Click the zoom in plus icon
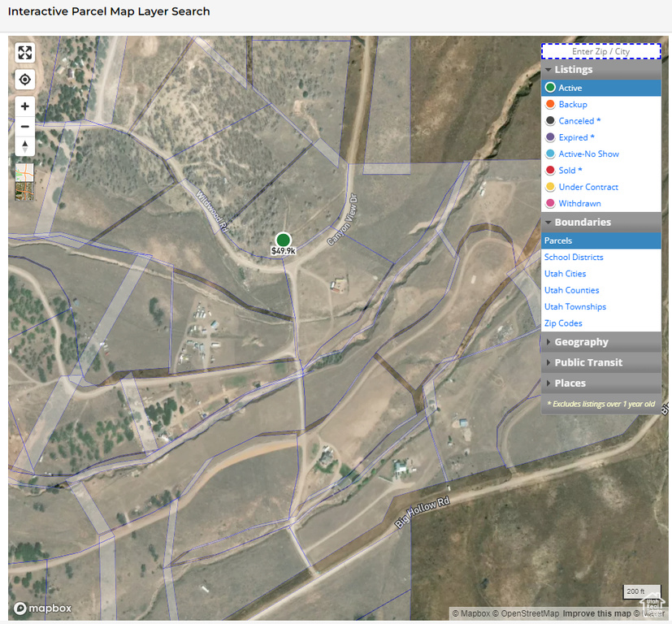 tap(24, 106)
